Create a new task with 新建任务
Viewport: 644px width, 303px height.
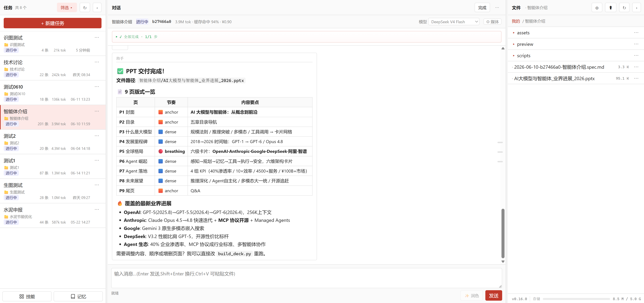[x=52, y=23]
